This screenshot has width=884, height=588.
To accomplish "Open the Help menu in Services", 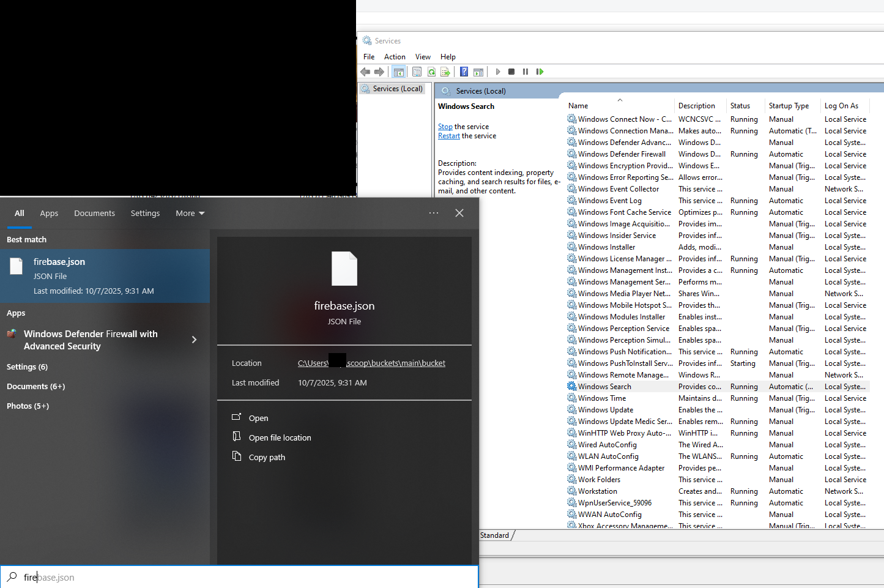I will [448, 57].
